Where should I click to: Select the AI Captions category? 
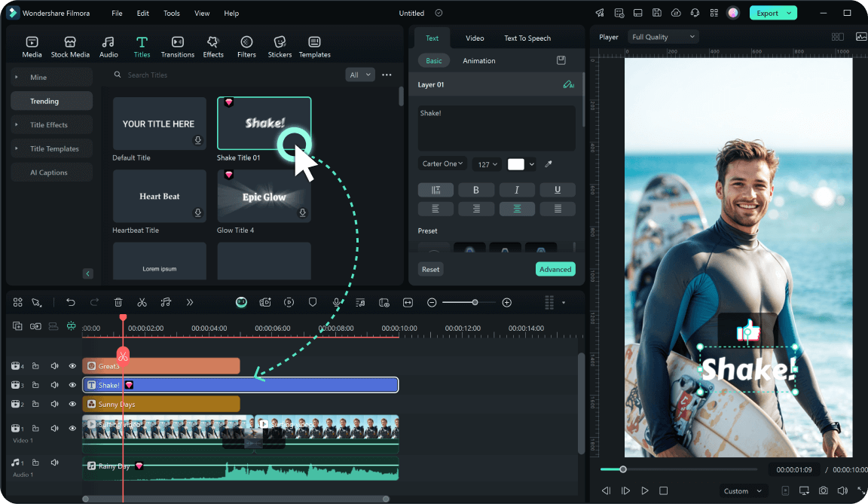coord(51,173)
